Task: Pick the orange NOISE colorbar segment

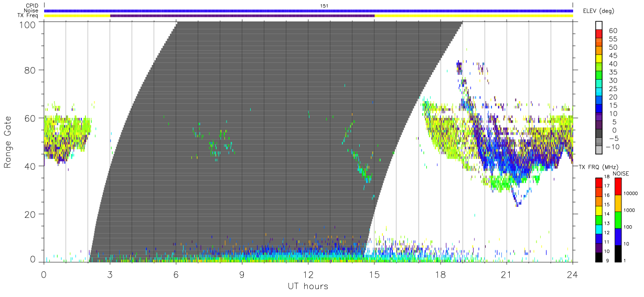Action: [618, 203]
